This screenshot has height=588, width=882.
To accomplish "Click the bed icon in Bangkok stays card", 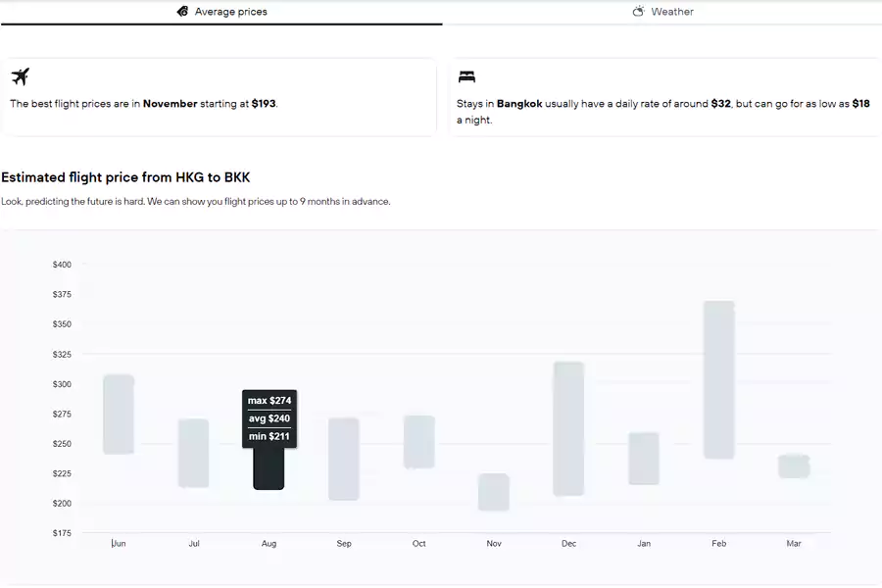I will point(466,76).
